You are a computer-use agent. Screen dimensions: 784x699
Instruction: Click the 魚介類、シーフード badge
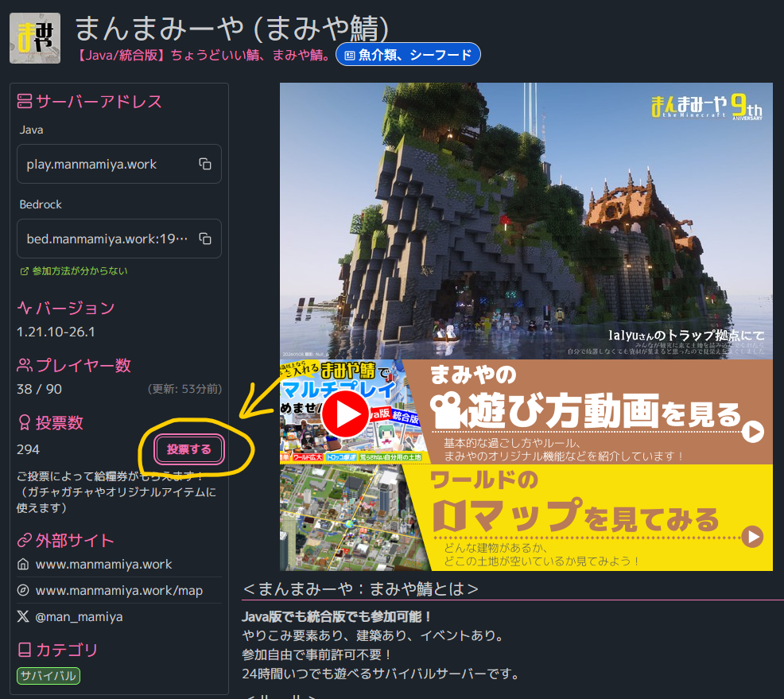408,55
